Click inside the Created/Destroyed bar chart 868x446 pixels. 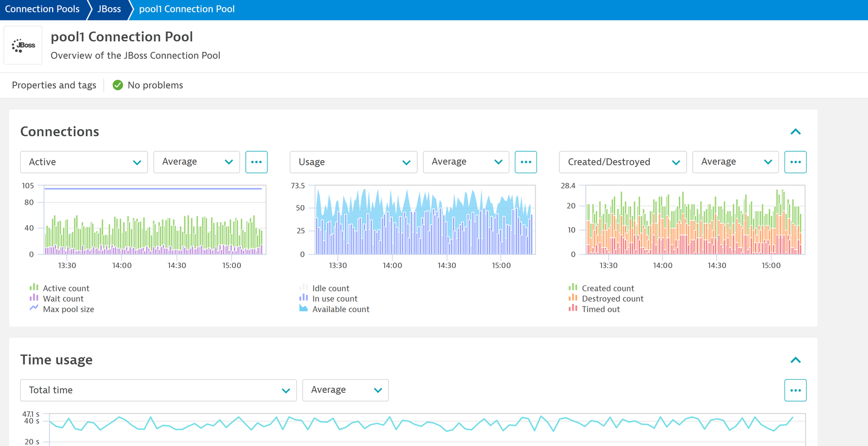694,220
